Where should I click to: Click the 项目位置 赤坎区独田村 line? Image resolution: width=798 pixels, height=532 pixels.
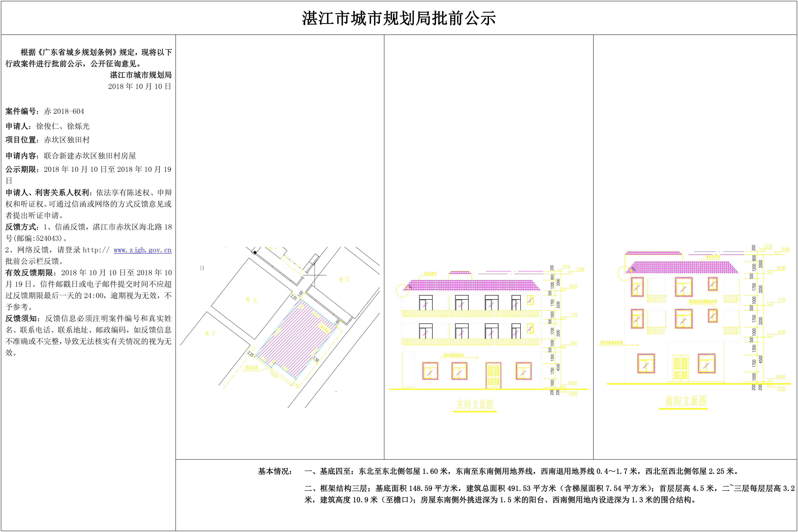coord(48,140)
